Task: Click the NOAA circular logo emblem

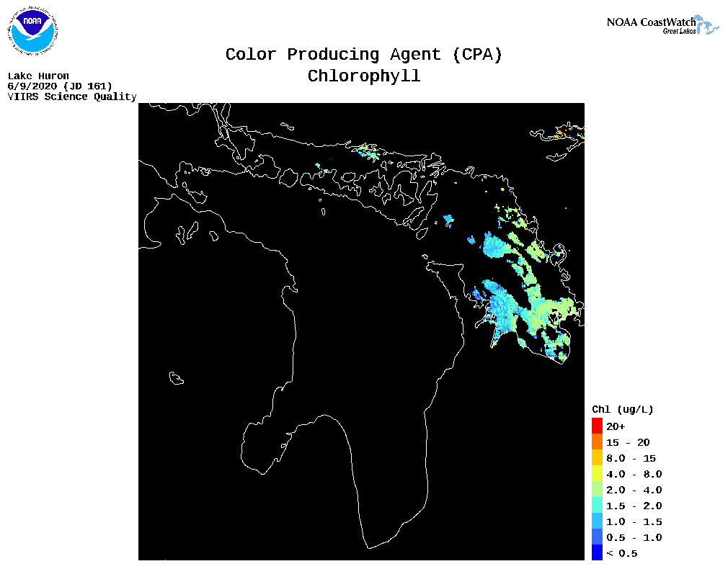Action: (32, 31)
